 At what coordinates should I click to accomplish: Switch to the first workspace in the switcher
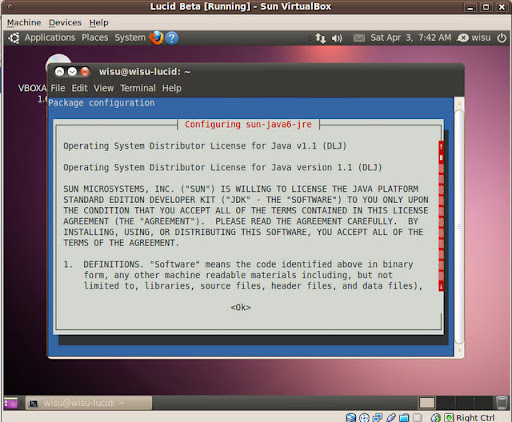pos(427,403)
